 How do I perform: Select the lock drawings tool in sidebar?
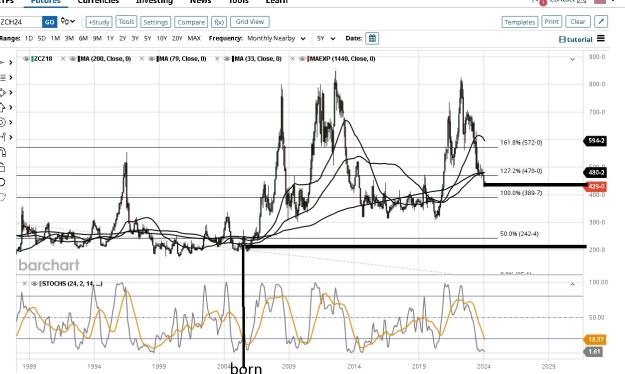2,167
